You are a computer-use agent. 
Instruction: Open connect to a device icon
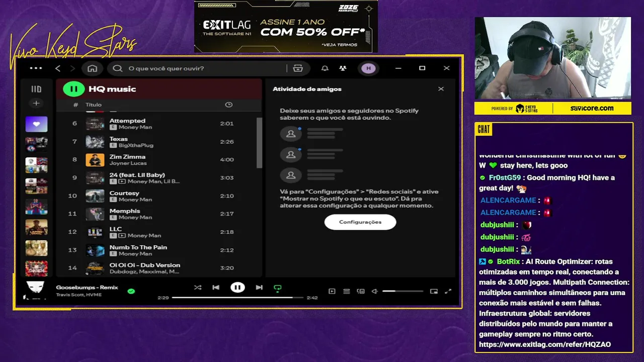pyautogui.click(x=361, y=291)
